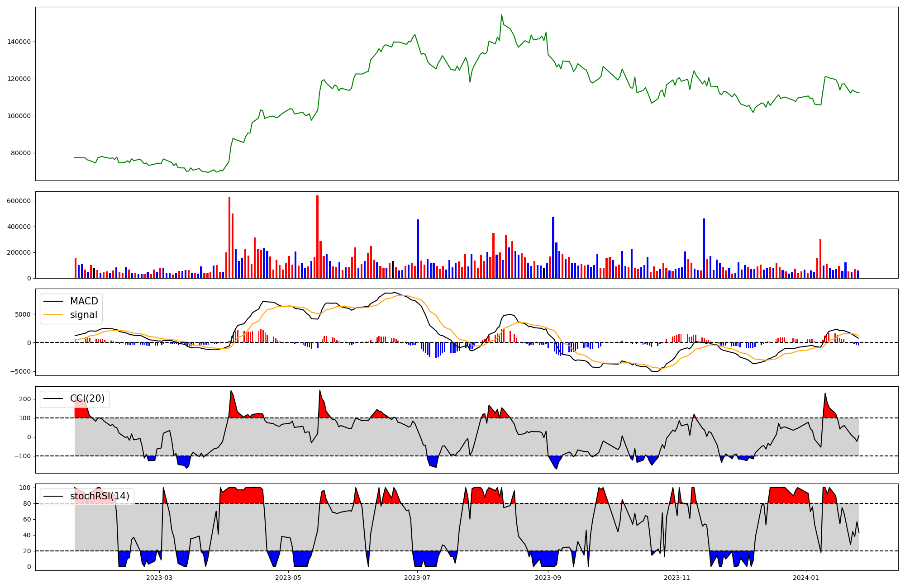Click the highest peak of the green price line
Image resolution: width=905 pixels, height=588 pixels.
coord(501,15)
